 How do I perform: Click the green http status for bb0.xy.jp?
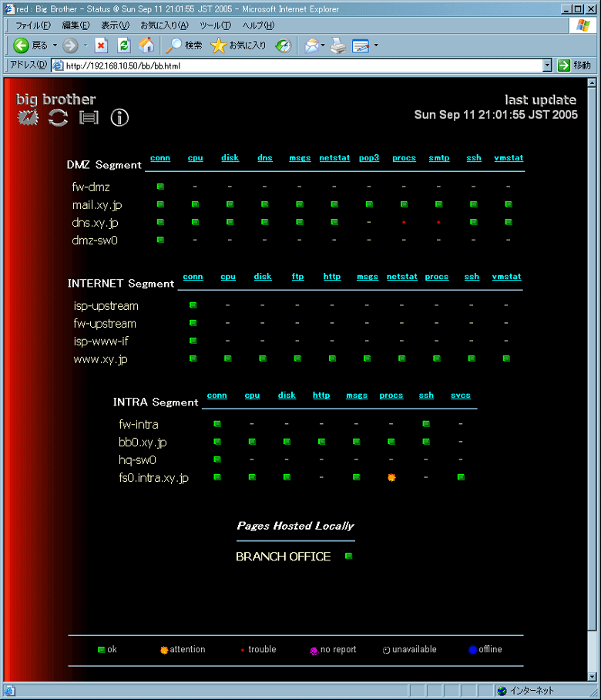(322, 442)
